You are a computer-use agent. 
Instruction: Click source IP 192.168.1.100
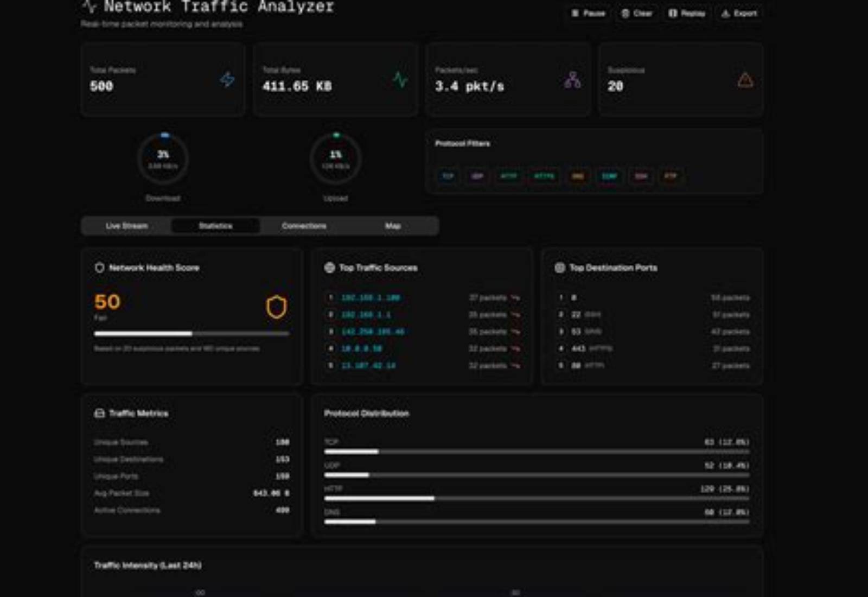point(371,297)
